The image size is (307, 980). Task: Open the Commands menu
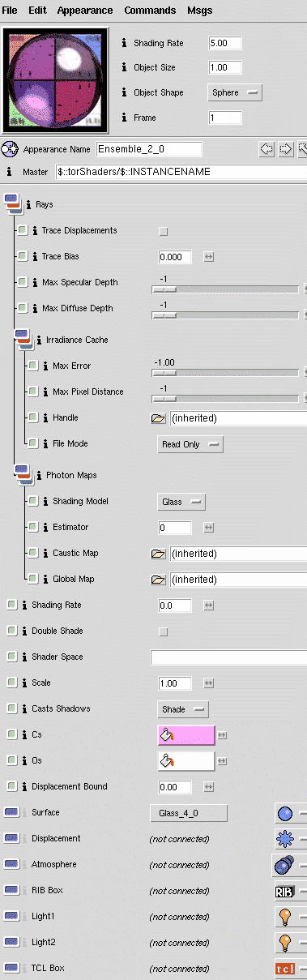(x=150, y=11)
